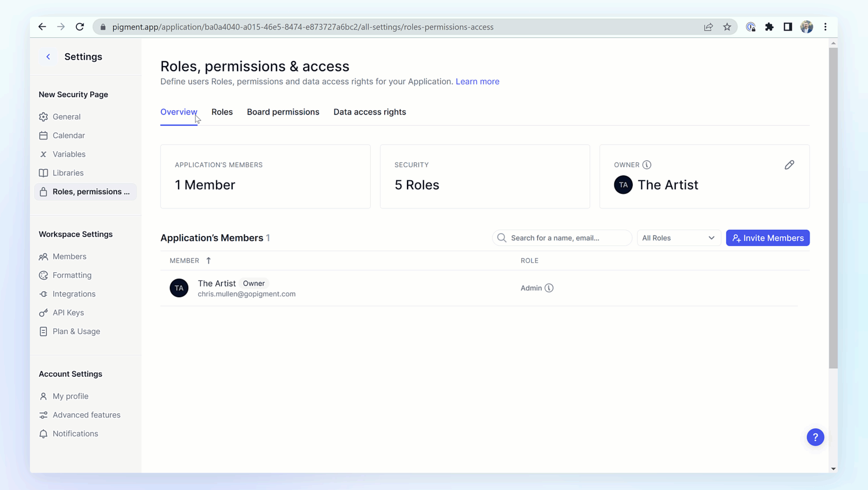This screenshot has width=868, height=490.
Task: Open the password manager extension icon
Action: (x=751, y=27)
